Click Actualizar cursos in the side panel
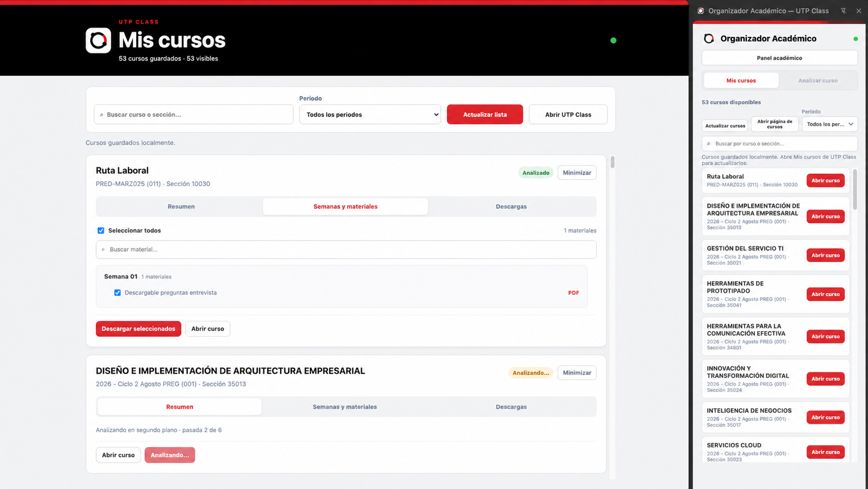The height and width of the screenshot is (489, 868). [725, 125]
